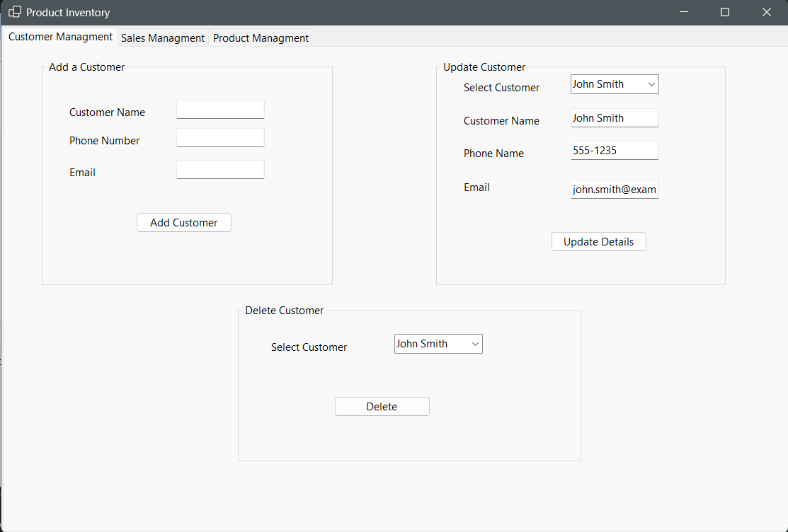Switch to the Customer Managment tab
This screenshot has width=788, height=532.
[60, 37]
